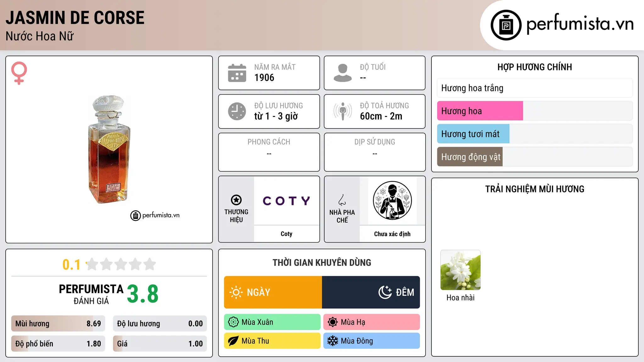Click the Jasmin de Corse bottle image
This screenshot has height=362, width=644.
tap(109, 149)
